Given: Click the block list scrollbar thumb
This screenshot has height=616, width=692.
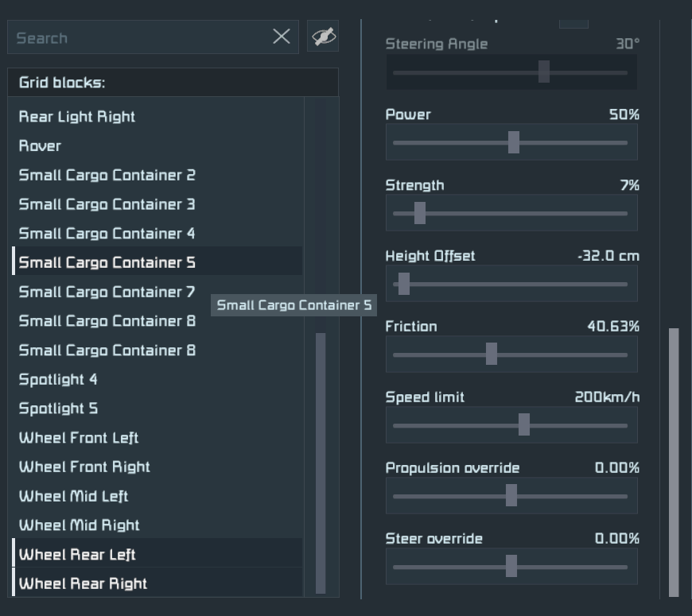Looking at the screenshot, I should click(321, 463).
